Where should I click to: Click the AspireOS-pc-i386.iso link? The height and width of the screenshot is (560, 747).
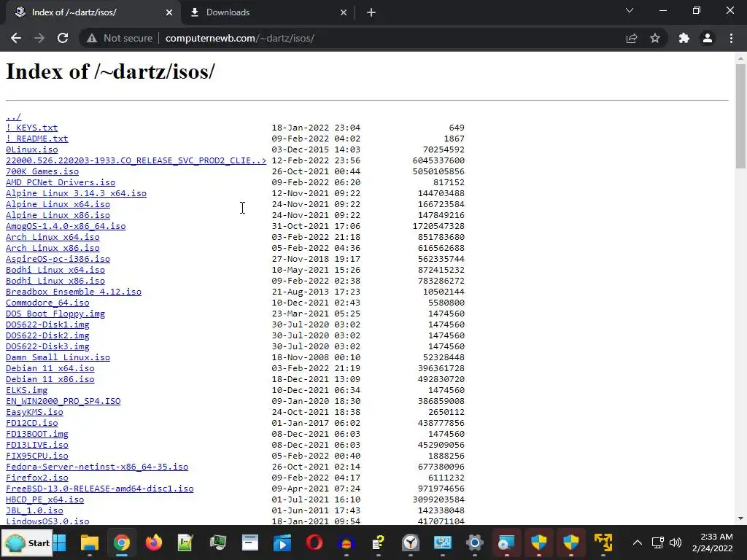click(x=58, y=259)
